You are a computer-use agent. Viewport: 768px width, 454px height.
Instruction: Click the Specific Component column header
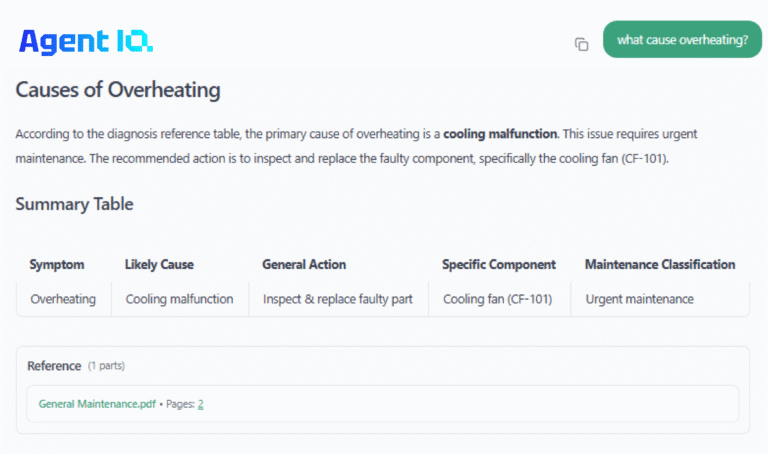tap(498, 265)
